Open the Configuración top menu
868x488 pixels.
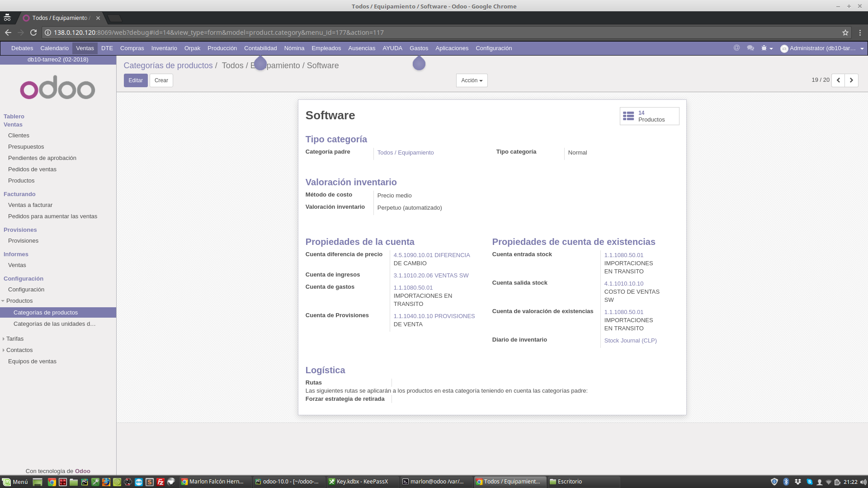(494, 48)
